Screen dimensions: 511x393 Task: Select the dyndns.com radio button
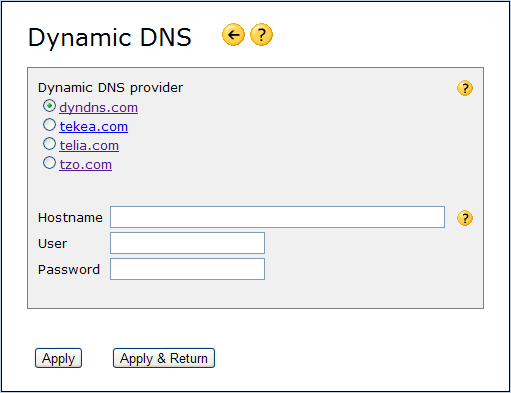[49, 106]
